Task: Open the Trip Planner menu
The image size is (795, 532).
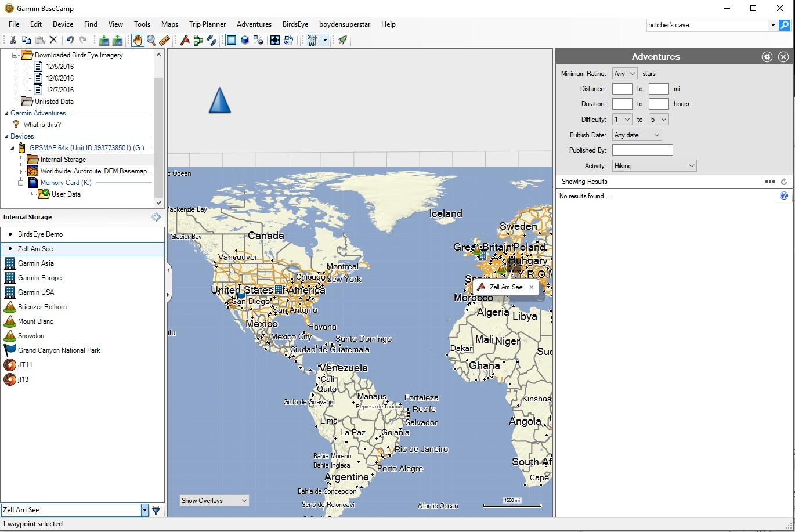Action: click(207, 24)
